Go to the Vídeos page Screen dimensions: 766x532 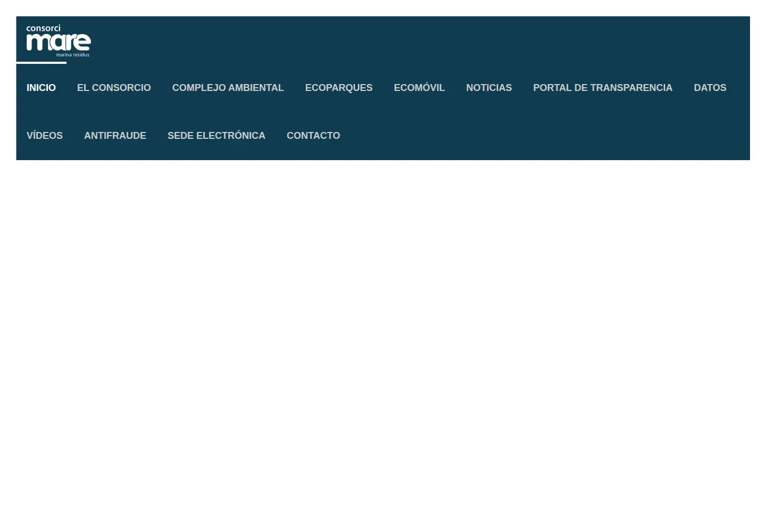tap(45, 136)
